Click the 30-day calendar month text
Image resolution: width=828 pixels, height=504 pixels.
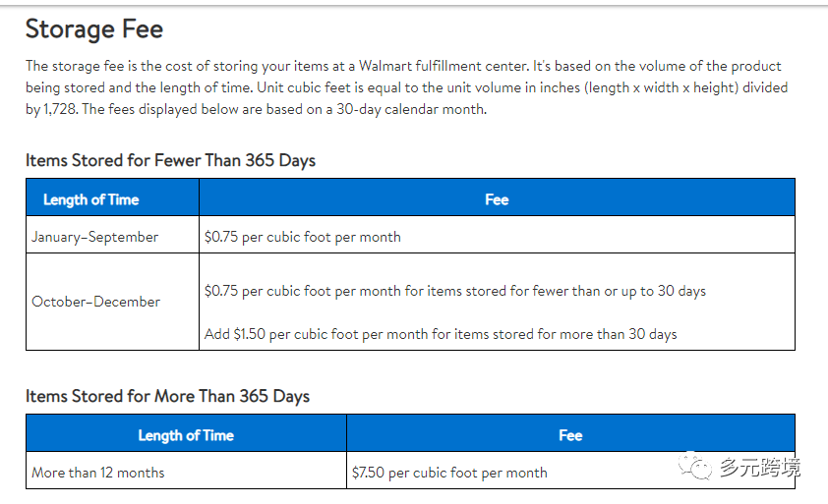(411, 109)
